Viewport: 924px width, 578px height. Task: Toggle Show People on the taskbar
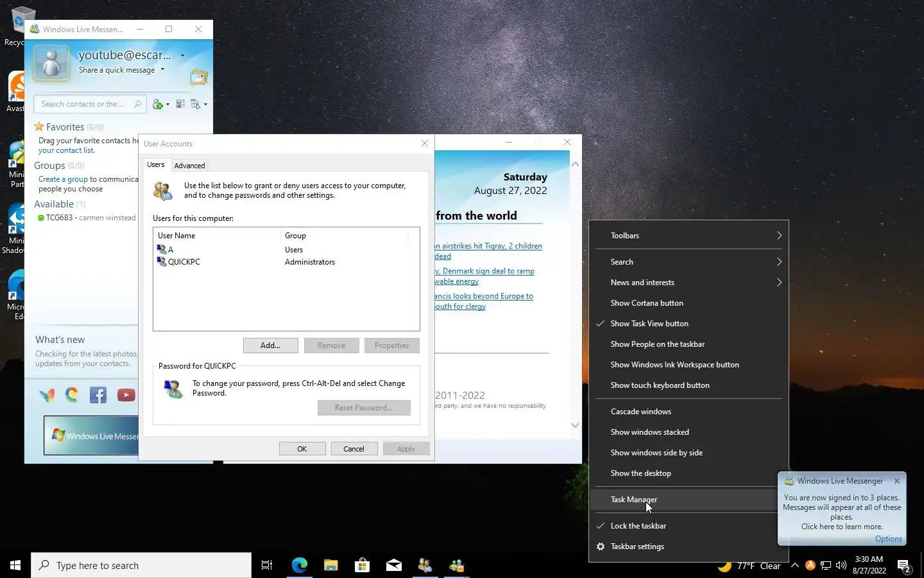coord(689,344)
